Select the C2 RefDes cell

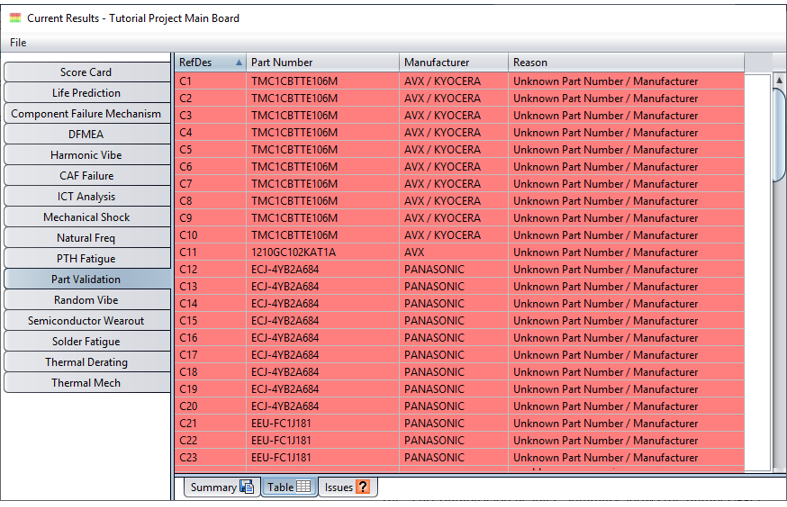tap(211, 98)
